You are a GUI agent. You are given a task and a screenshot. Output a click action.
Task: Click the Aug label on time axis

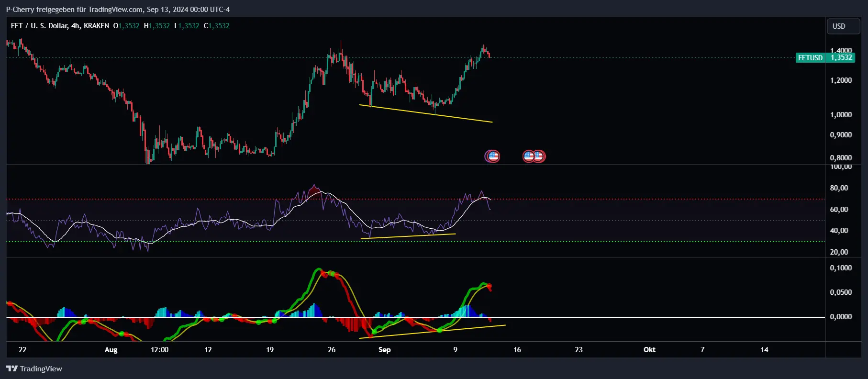tap(111, 350)
